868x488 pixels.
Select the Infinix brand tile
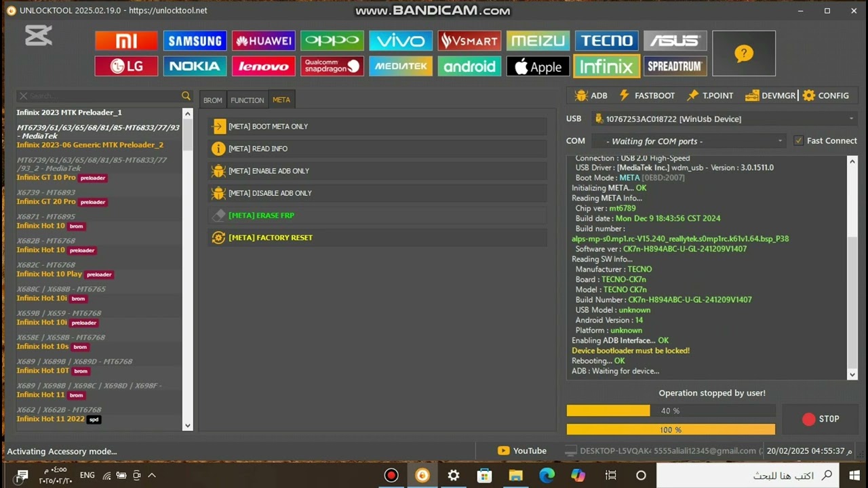click(606, 66)
